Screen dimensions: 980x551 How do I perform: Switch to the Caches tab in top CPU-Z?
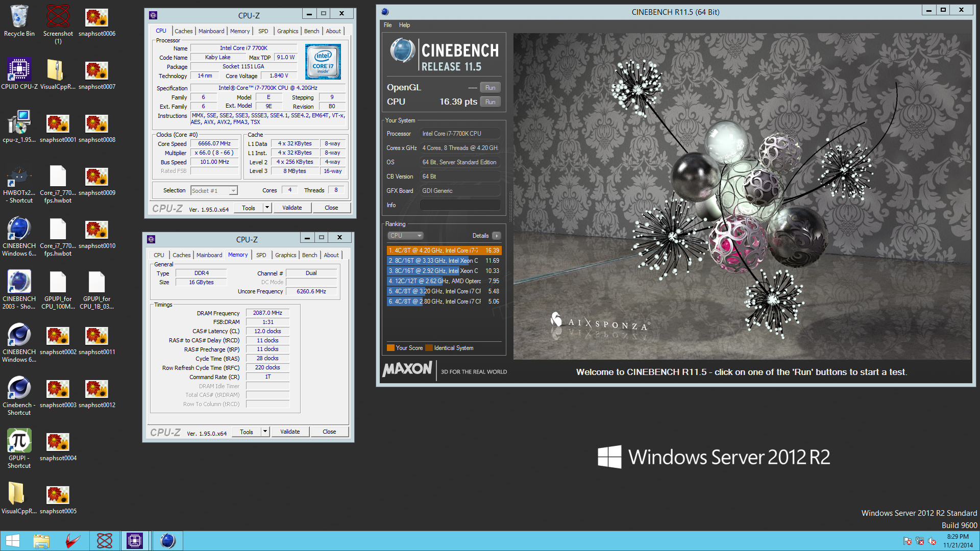pos(183,31)
